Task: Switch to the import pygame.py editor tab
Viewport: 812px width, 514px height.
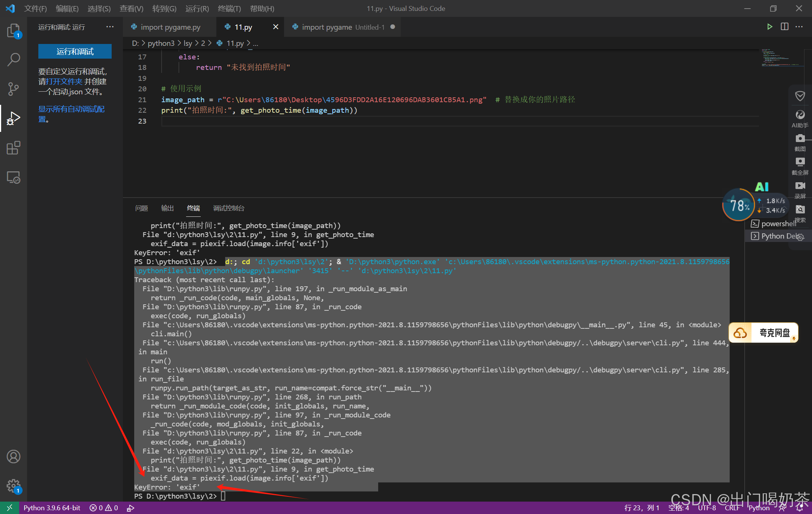Action: 170,27
